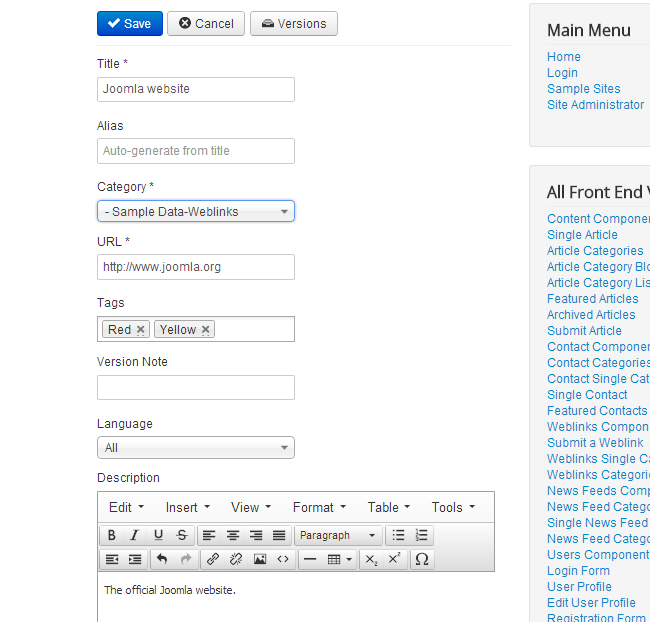The height and width of the screenshot is (622, 650).
Task: Click the undo arrow icon
Action: (162, 559)
